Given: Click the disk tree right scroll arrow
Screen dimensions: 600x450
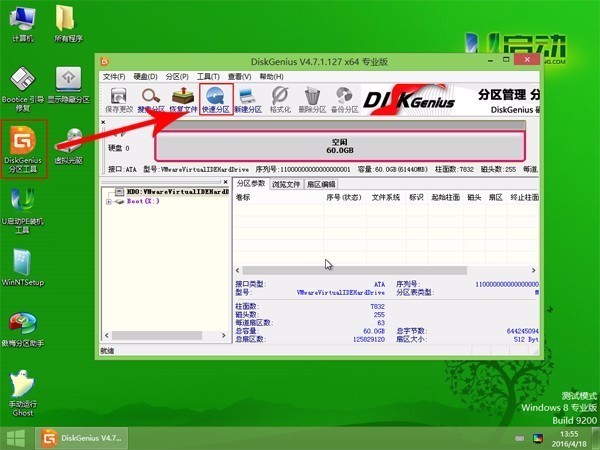Looking at the screenshot, I should tap(224, 336).
